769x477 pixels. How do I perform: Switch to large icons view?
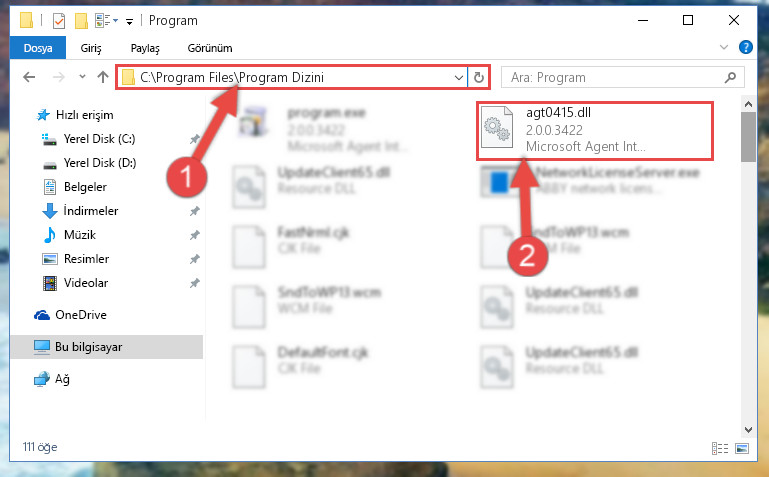coord(742,448)
